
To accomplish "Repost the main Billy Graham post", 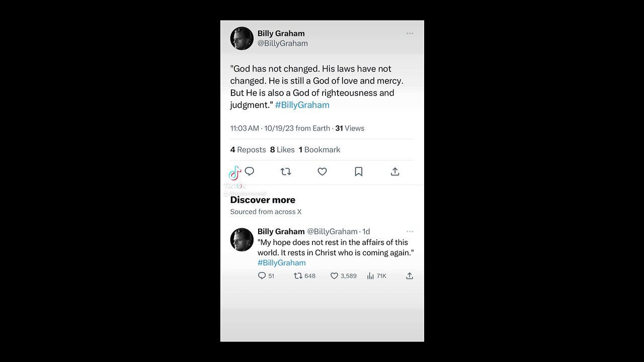I will click(x=286, y=171).
